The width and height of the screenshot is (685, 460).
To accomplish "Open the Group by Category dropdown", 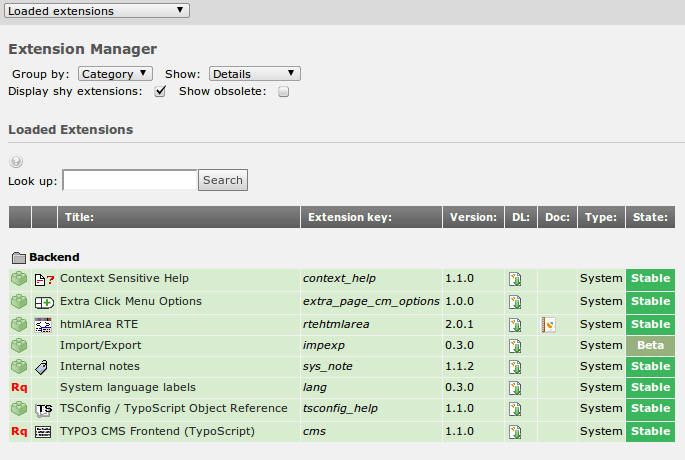I will point(114,74).
